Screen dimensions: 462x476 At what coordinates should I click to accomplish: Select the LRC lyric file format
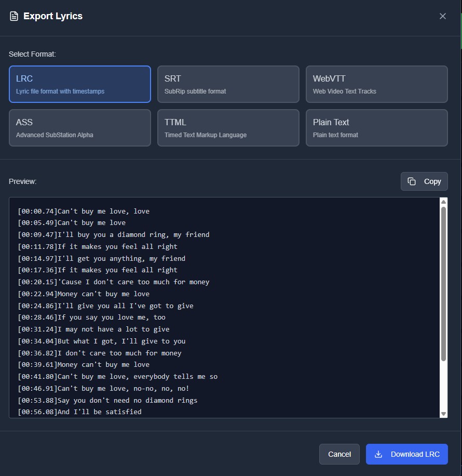point(80,84)
